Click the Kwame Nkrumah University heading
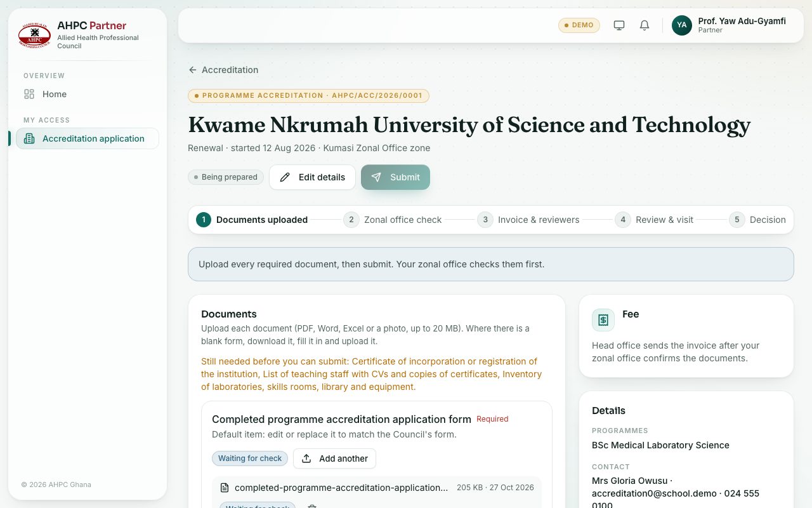The image size is (812, 508). (x=469, y=124)
